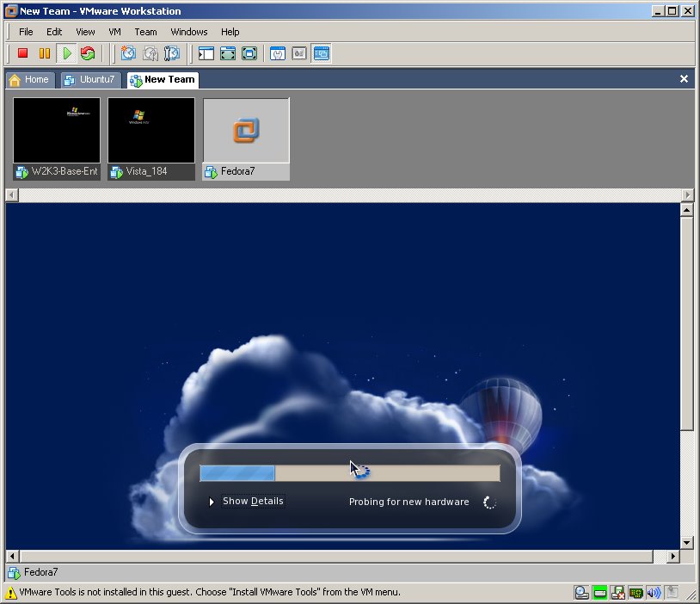Screen dimensions: 700x604
Task: Enter full screen mode icon
Action: coord(249,53)
